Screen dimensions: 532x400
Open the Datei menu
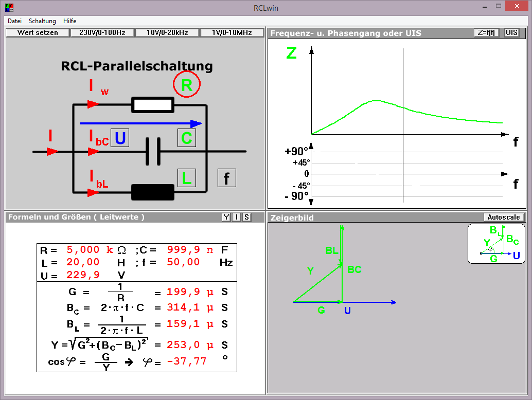click(x=14, y=21)
